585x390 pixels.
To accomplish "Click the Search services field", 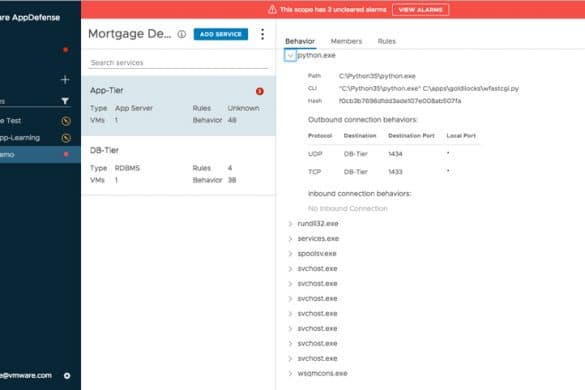I will point(178,63).
